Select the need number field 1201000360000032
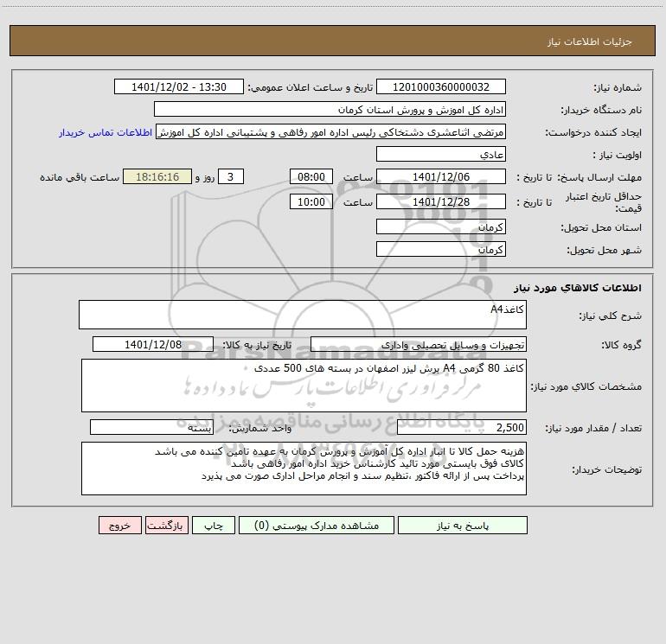This screenshot has width=666, height=644. 441,87
